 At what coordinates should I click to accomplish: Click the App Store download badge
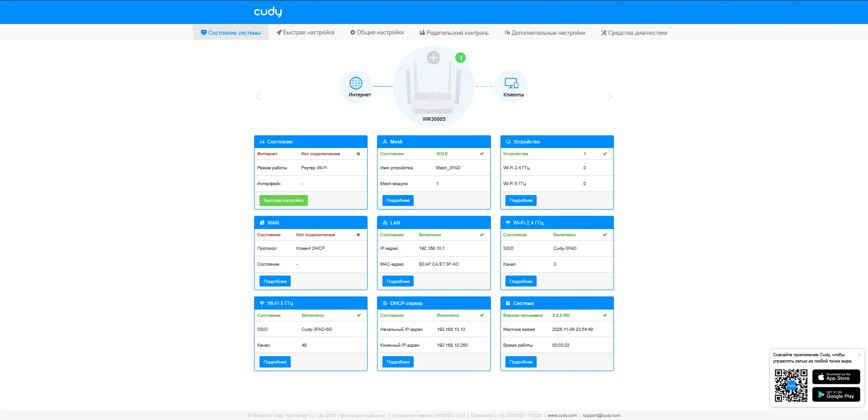coord(835,377)
